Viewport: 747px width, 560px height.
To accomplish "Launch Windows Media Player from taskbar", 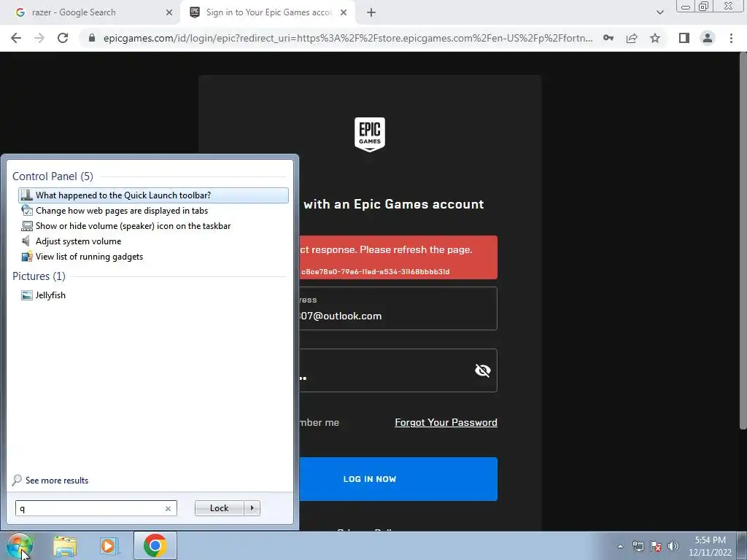I will pos(109,546).
